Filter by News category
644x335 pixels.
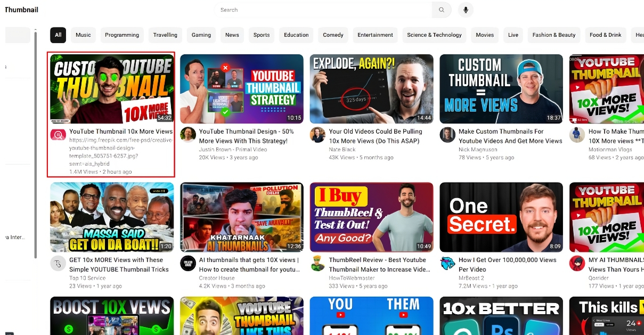pos(232,35)
